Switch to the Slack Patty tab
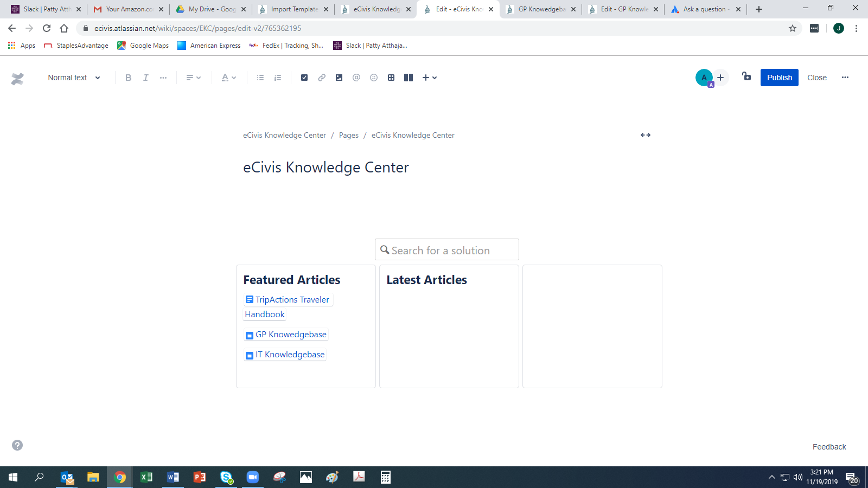Image resolution: width=868 pixels, height=488 pixels. click(x=47, y=9)
